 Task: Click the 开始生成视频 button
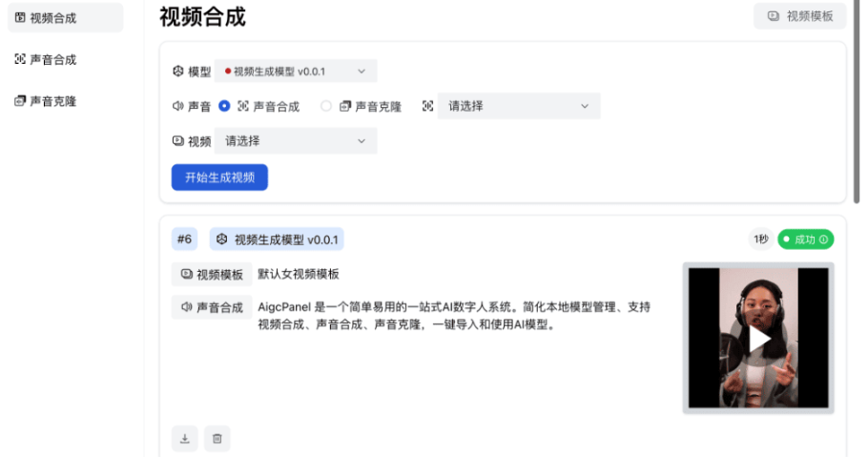pyautogui.click(x=219, y=177)
